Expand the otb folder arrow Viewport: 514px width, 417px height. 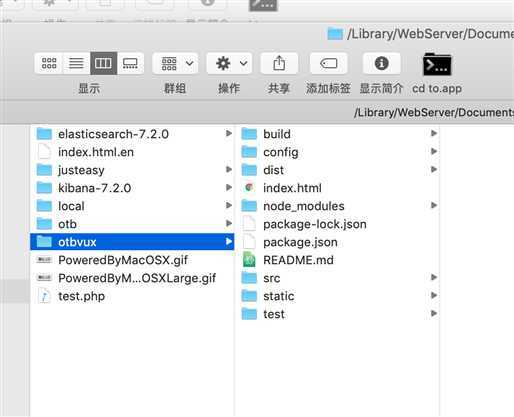229,223
